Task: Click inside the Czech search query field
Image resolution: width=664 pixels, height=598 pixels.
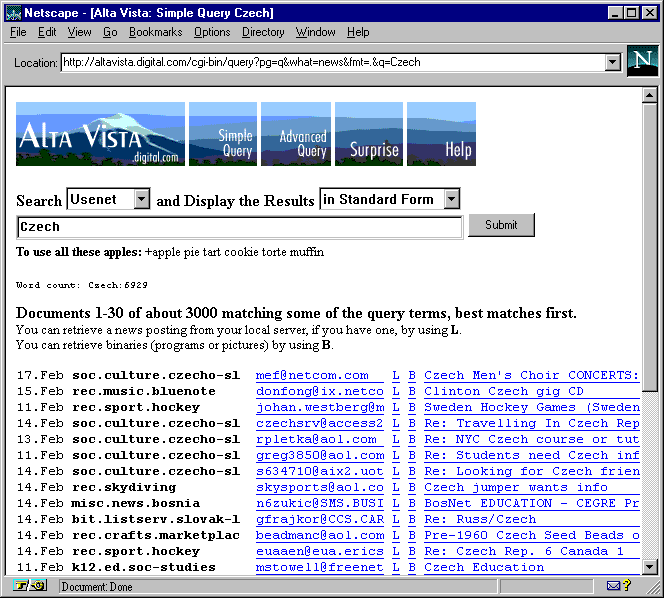Action: point(240,227)
